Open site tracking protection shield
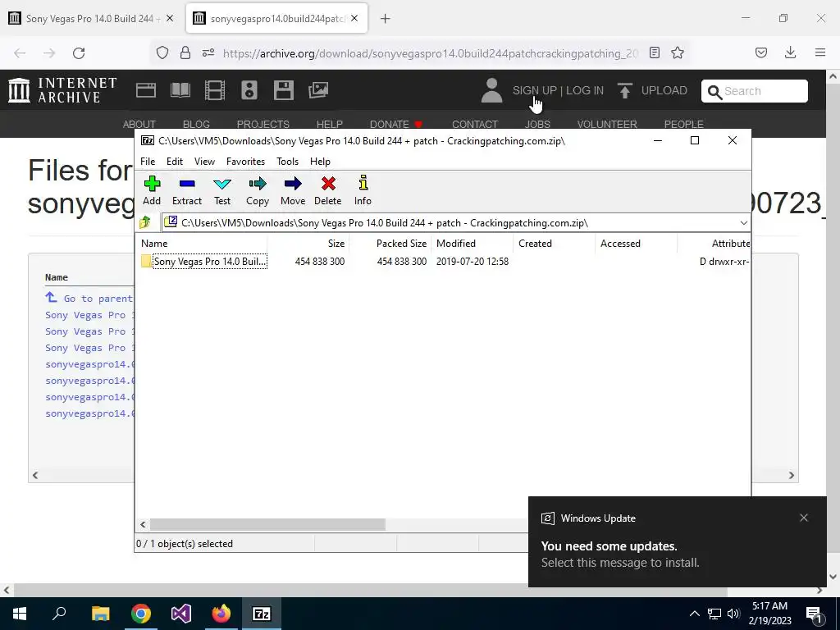This screenshot has height=630, width=840. pos(162,52)
